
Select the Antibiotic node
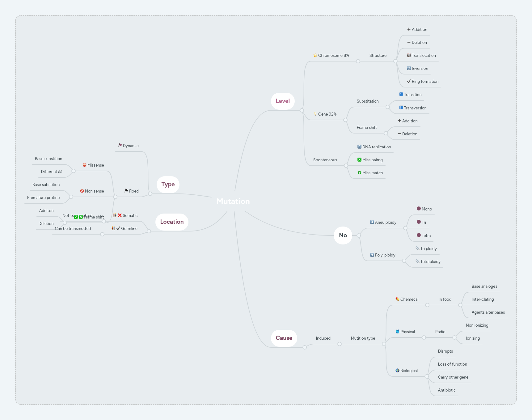(446, 390)
